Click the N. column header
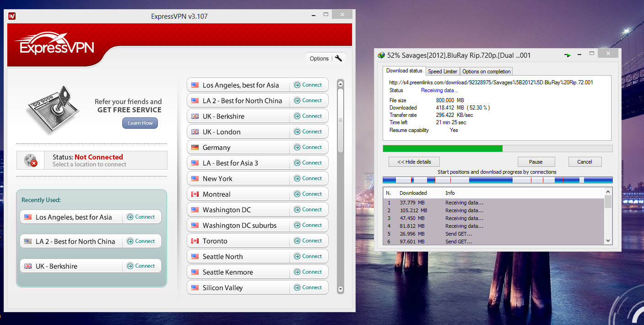 390,193
